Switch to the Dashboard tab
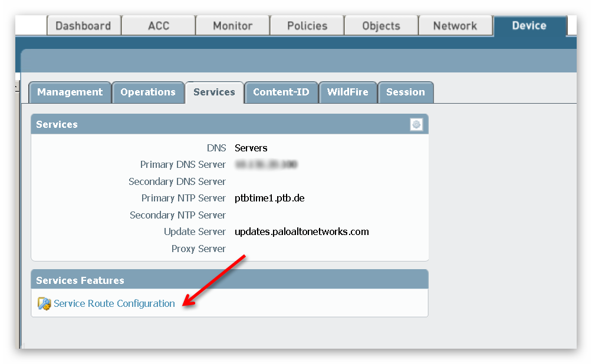 point(84,26)
